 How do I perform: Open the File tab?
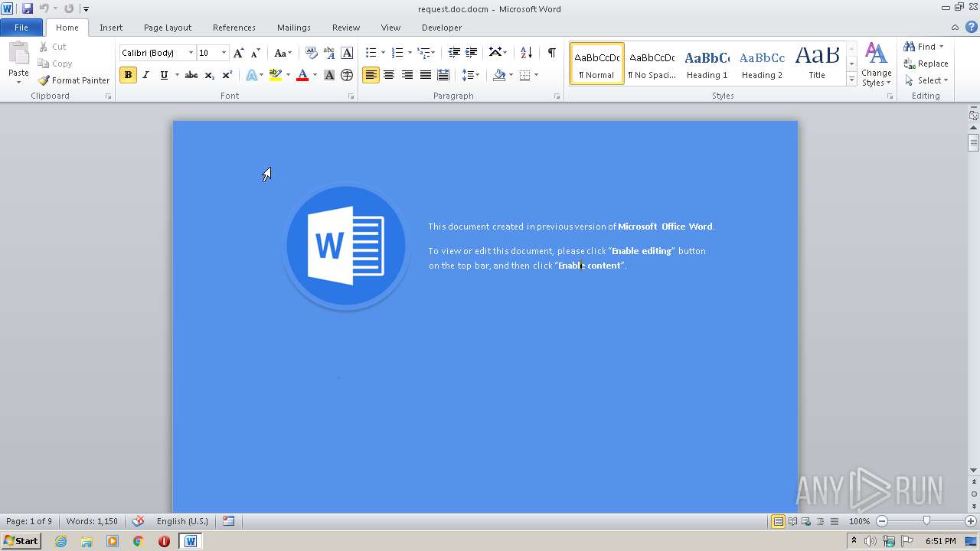[x=21, y=28]
